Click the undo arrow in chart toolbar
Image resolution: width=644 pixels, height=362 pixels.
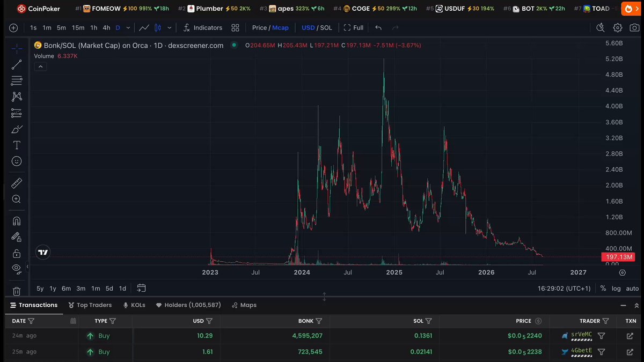point(378,28)
